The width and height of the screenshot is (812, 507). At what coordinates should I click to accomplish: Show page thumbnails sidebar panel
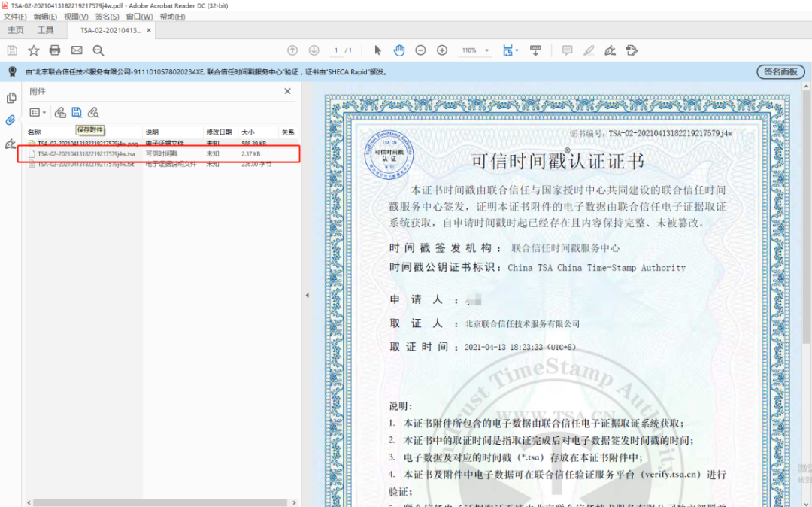(x=11, y=97)
